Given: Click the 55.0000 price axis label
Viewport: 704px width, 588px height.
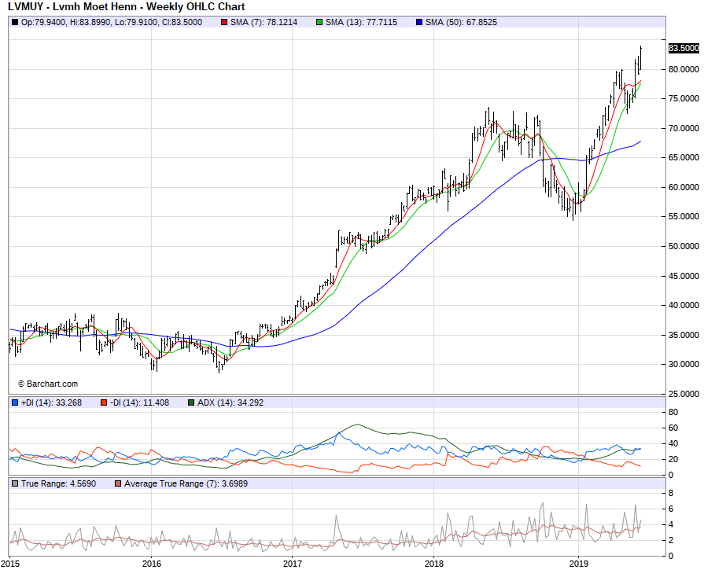Looking at the screenshot, I should coord(684,216).
